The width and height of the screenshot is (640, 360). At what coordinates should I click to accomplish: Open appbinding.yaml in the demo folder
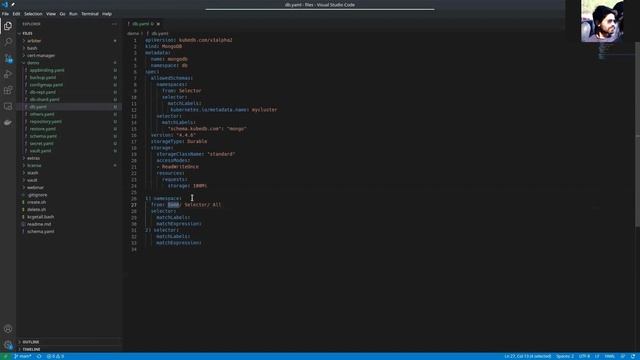pos(47,70)
